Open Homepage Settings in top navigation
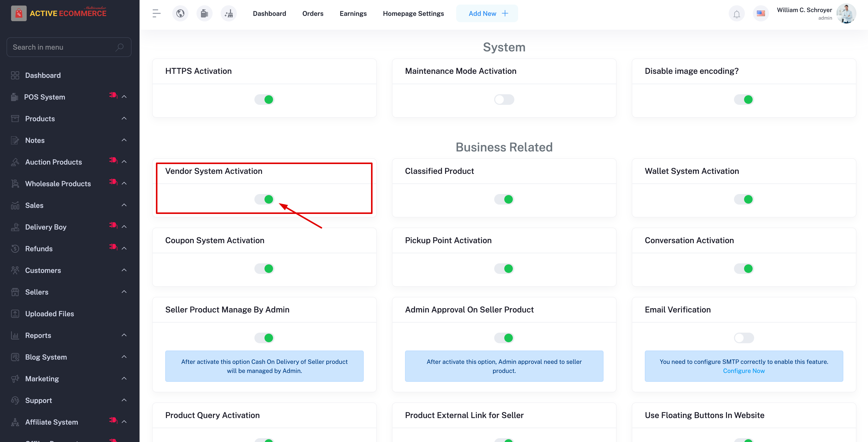Screen dimensions: 868x442 point(413,14)
